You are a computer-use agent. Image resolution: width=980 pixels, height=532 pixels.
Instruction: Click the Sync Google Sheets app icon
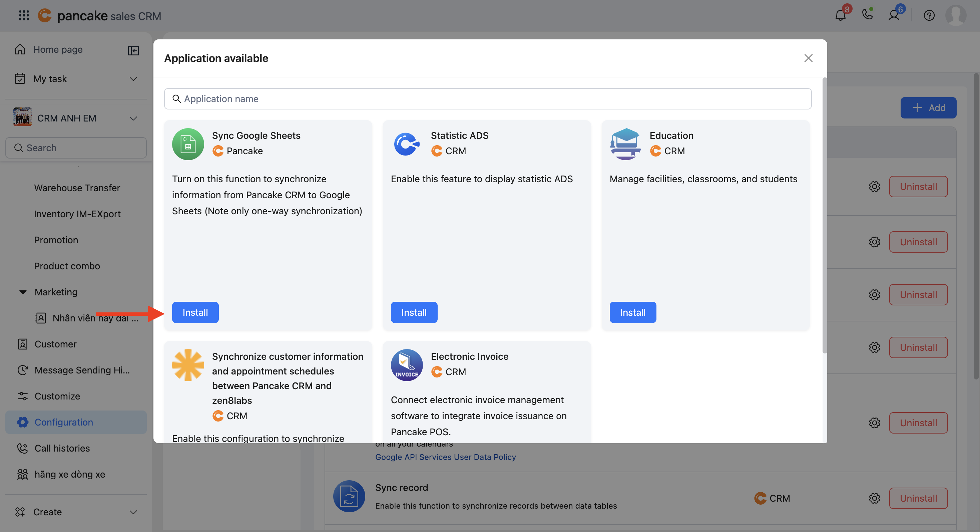tap(188, 144)
